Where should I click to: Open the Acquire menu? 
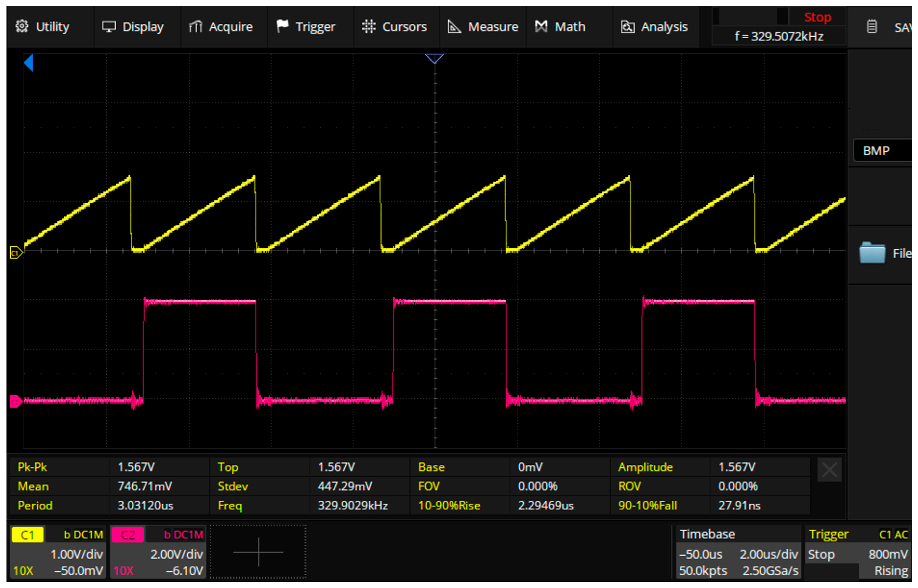(224, 27)
